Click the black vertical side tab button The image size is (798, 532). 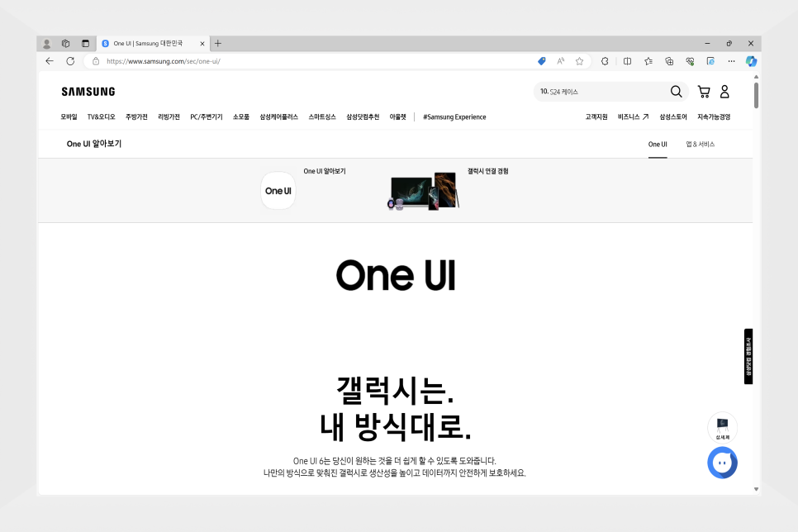tap(748, 356)
